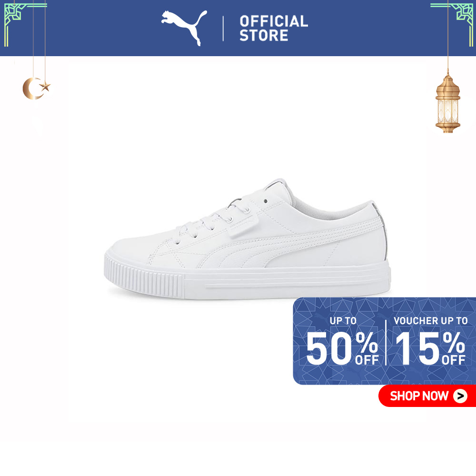Click the UP TO 50% OFF offer
The image size is (476, 476).
coord(342,341)
